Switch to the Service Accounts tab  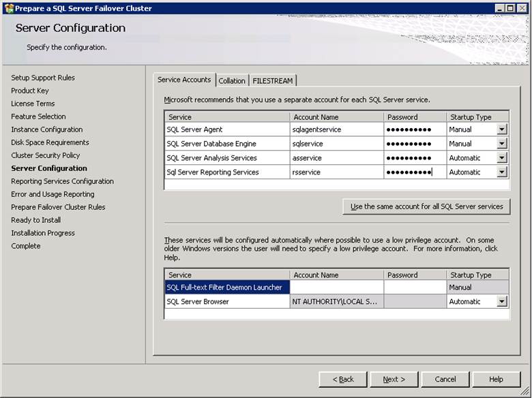184,80
